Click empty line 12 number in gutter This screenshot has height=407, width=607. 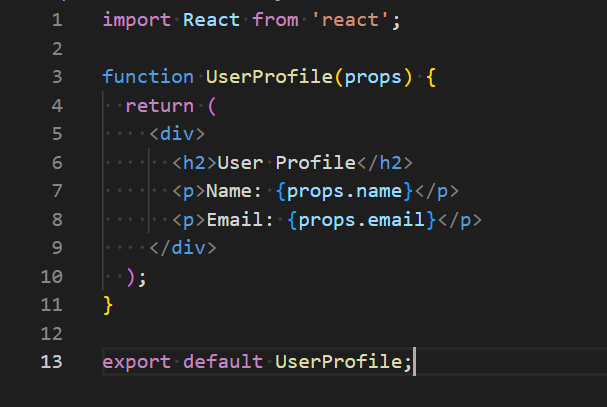pyautogui.click(x=51, y=333)
